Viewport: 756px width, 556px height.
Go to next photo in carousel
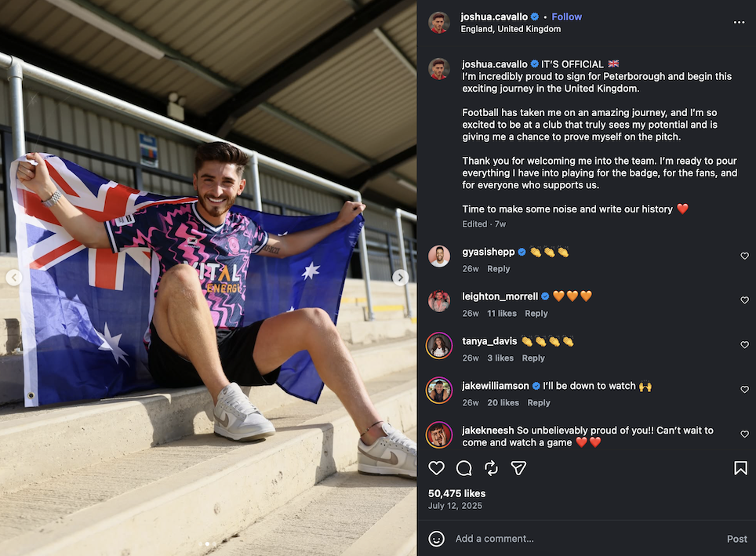pos(400,278)
